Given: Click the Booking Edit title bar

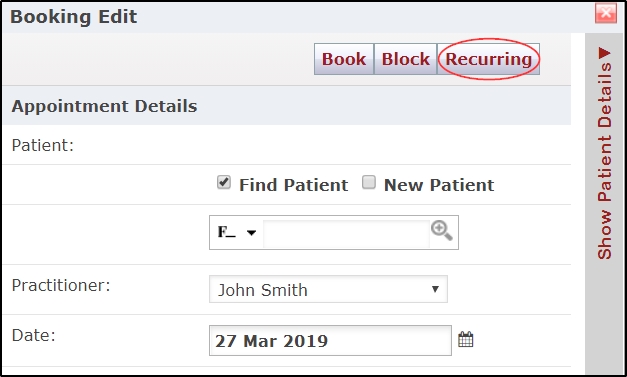Looking at the screenshot, I should (298, 17).
